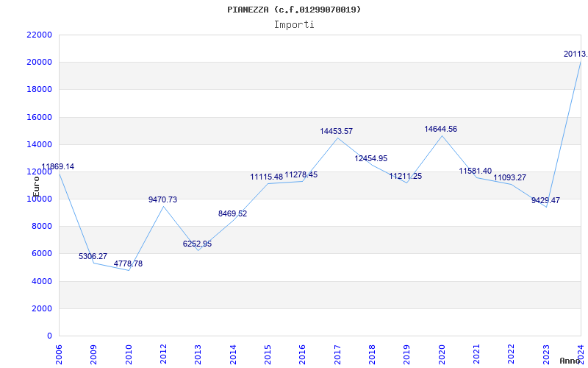588x368 pixels.
Task: Select the 11581.40 data label
Action: point(475,171)
